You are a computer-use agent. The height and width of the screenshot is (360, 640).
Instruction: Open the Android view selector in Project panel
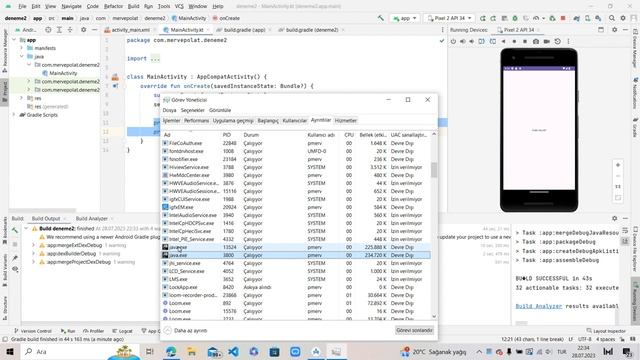pyautogui.click(x=27, y=30)
